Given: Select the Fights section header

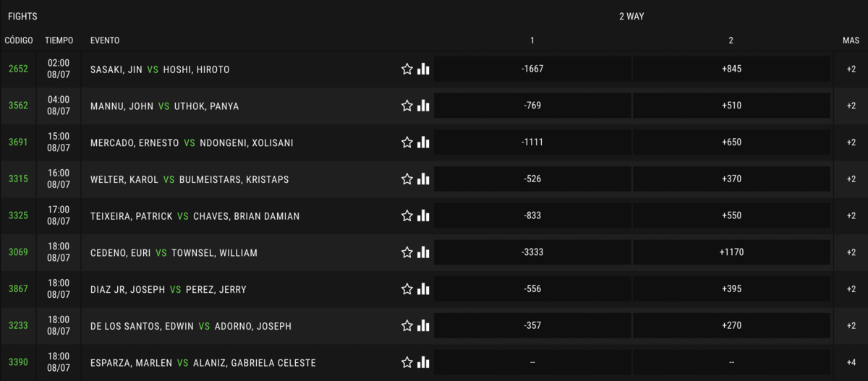Looking at the screenshot, I should click(22, 16).
